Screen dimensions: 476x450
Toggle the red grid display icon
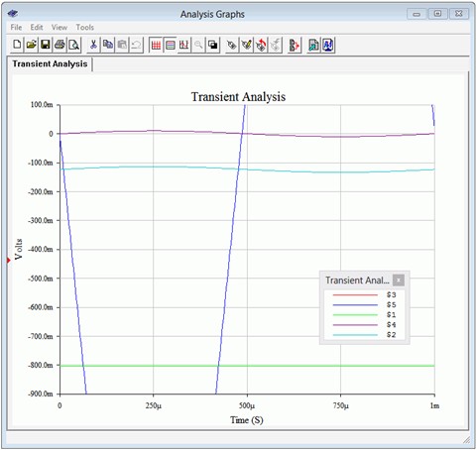[x=156, y=45]
